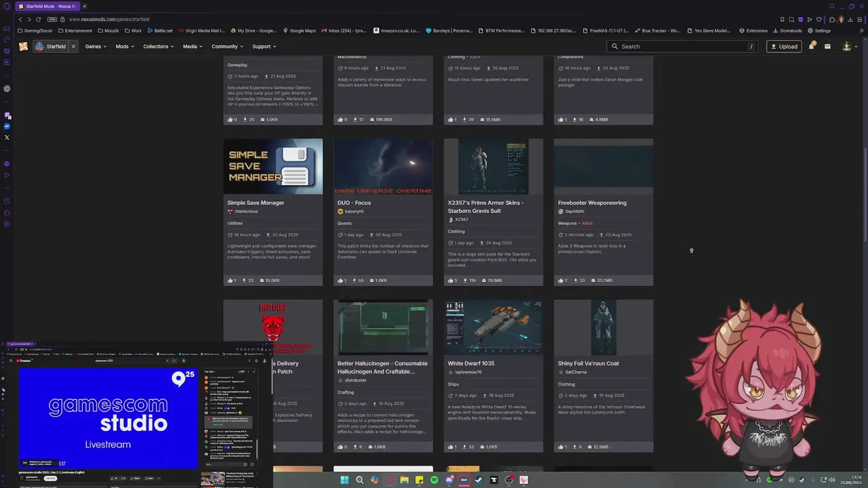This screenshot has height=488, width=868.
Task: Expand the Mods menu
Action: pyautogui.click(x=125, y=46)
